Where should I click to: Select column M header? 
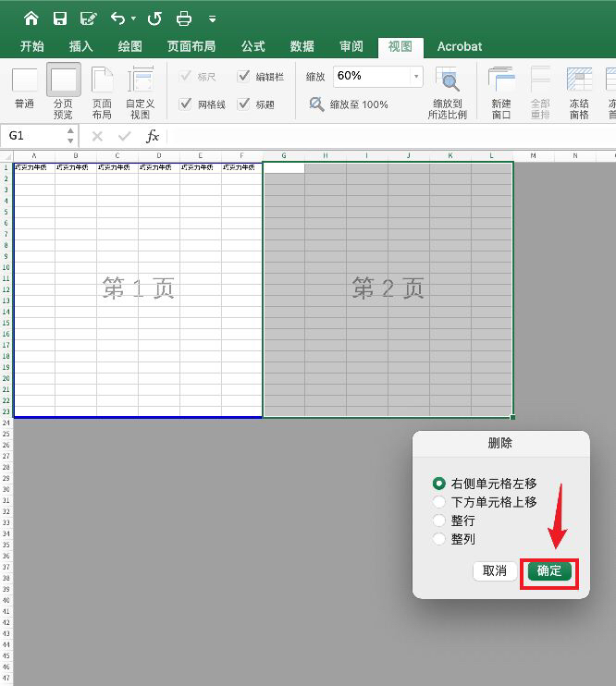coord(534,155)
